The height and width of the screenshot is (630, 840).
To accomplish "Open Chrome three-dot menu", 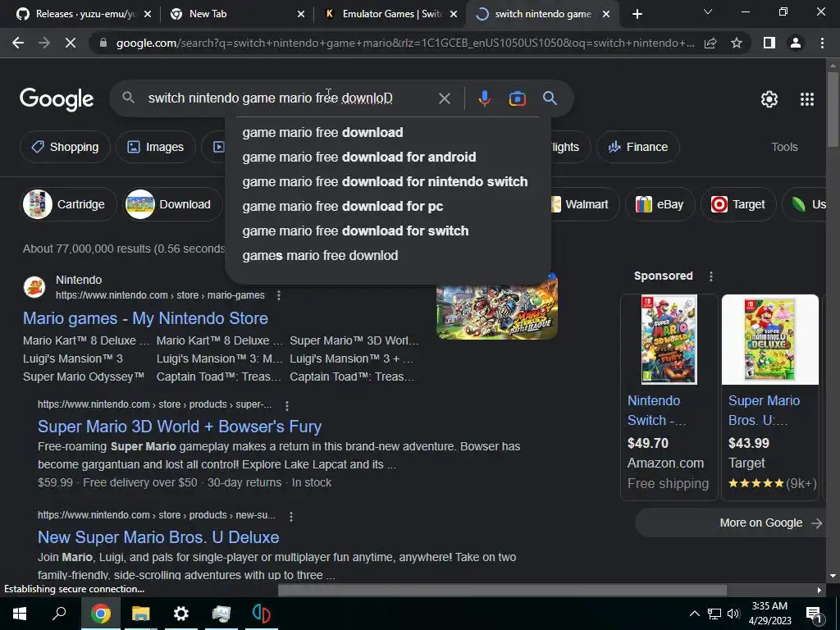I will pyautogui.click(x=822, y=43).
